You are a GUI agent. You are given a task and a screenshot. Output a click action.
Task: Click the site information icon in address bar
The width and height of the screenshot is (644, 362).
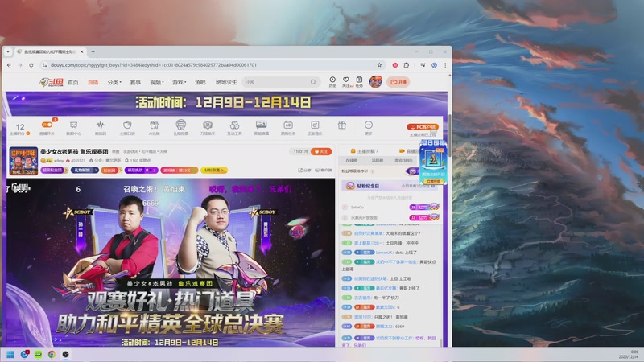44,65
